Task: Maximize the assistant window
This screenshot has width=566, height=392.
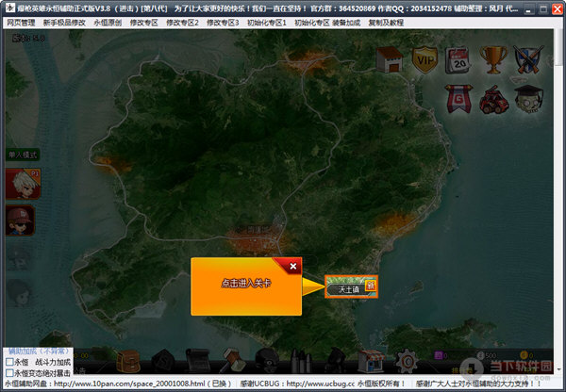Action: [x=543, y=9]
